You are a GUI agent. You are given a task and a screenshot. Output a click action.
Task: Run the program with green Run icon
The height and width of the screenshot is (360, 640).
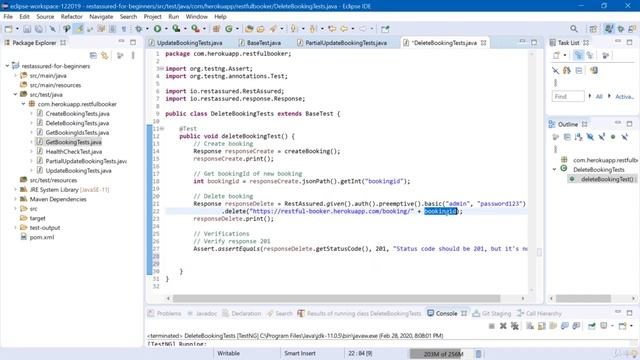(x=157, y=29)
